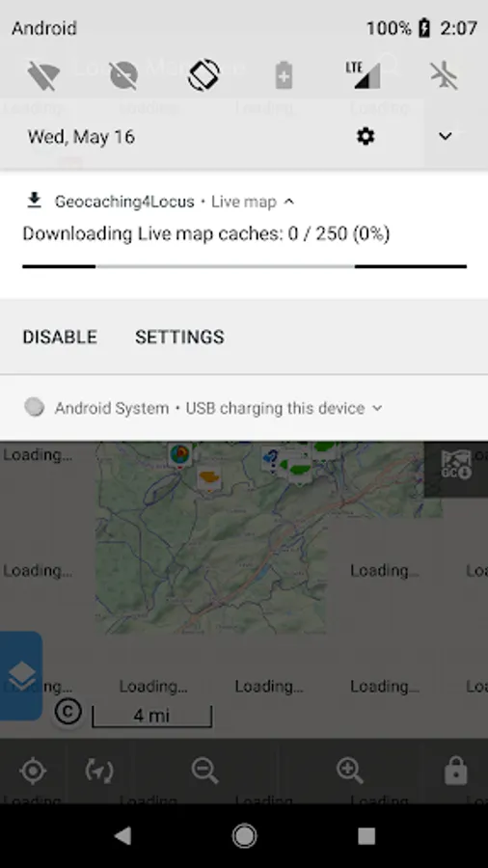Zoom out the map
The image size is (488, 868).
(204, 771)
